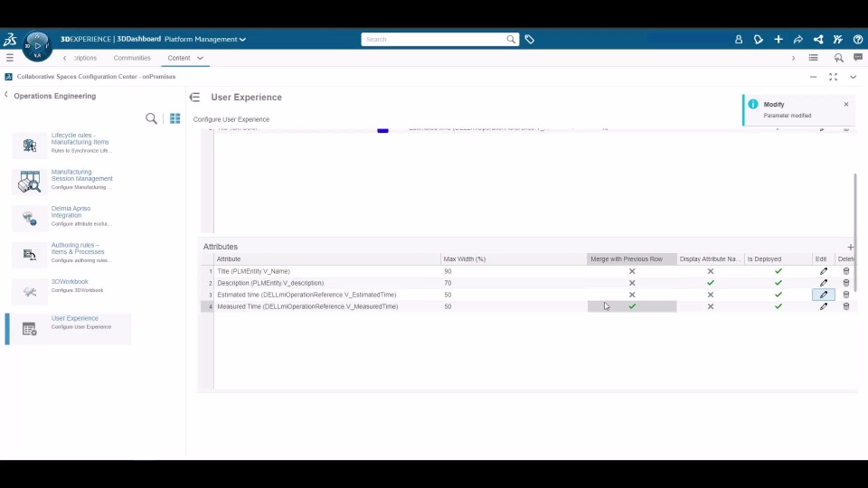Image resolution: width=868 pixels, height=488 pixels.
Task: Sort by Merge with Previous Row header
Action: (632, 259)
